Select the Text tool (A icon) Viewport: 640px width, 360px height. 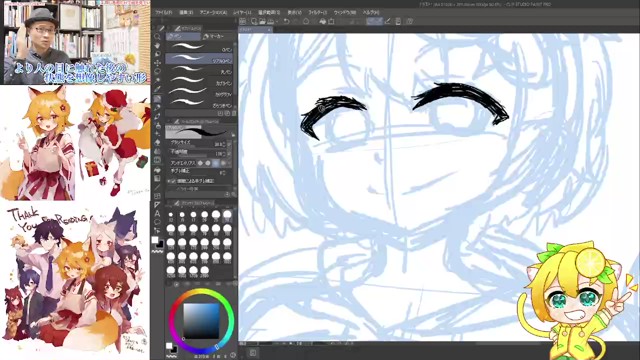[158, 213]
